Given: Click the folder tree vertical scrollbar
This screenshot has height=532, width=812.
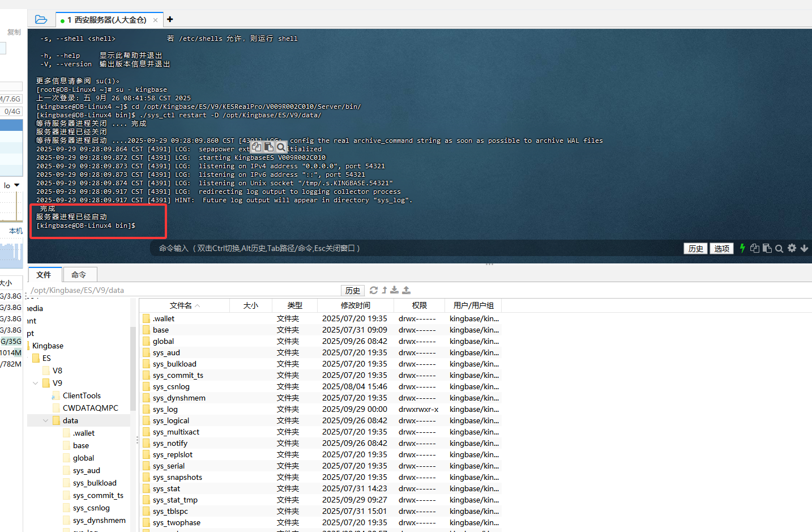Looking at the screenshot, I should [x=133, y=368].
